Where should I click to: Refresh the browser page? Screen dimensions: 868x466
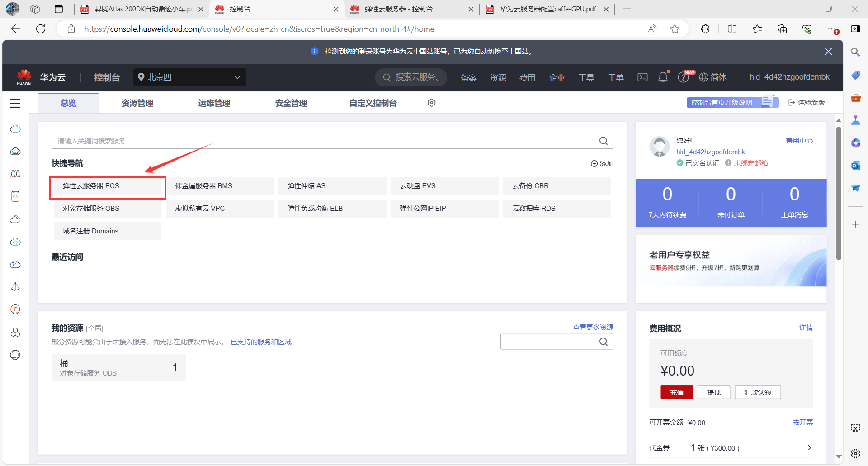(x=41, y=29)
